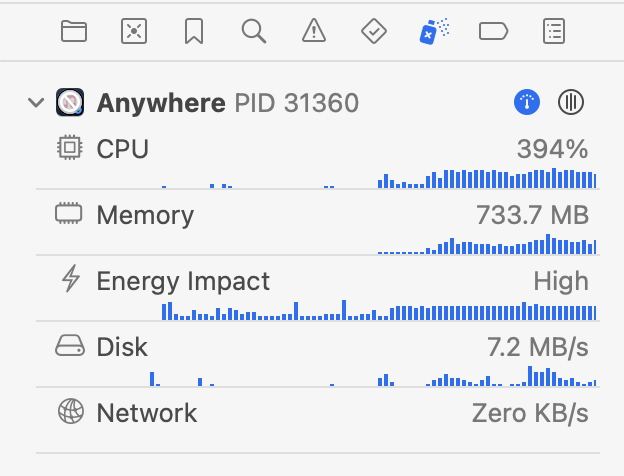Viewport: 624px width, 476px height.
Task: Open the CPU gauge report
Action: click(x=318, y=162)
